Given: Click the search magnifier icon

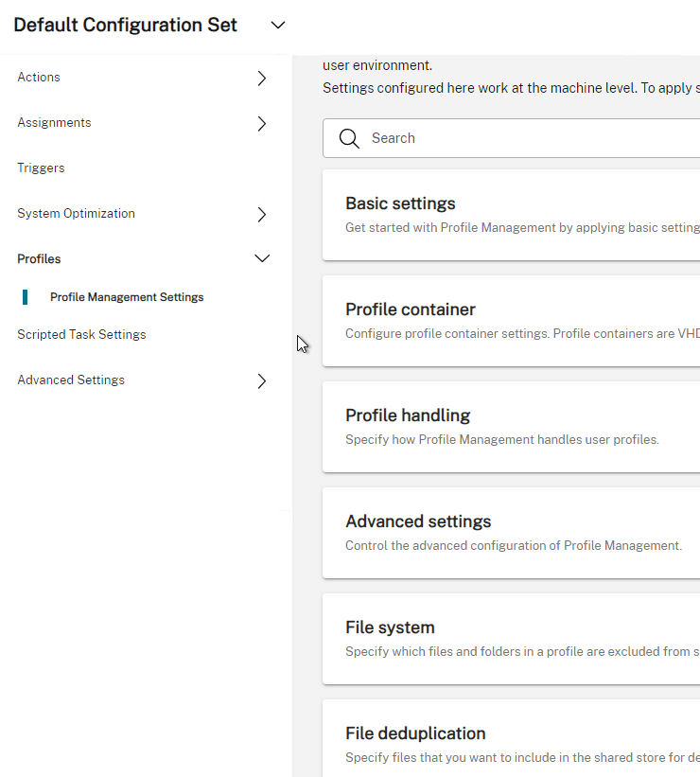Looking at the screenshot, I should 349,138.
